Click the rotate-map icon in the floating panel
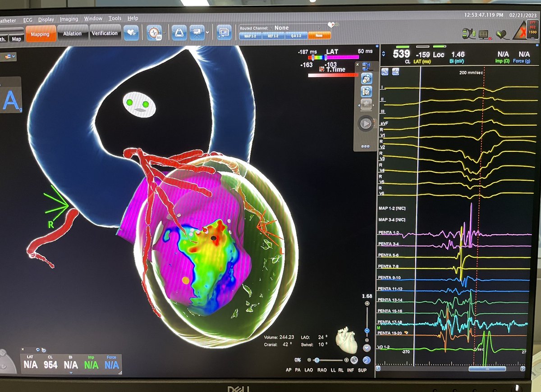 tap(367, 78)
